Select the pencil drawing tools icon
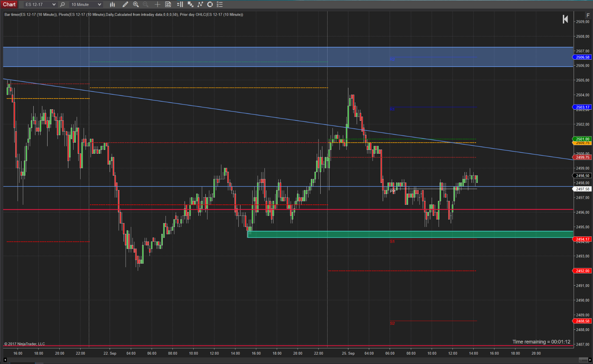Screen dimensions: 593x364 [125, 5]
